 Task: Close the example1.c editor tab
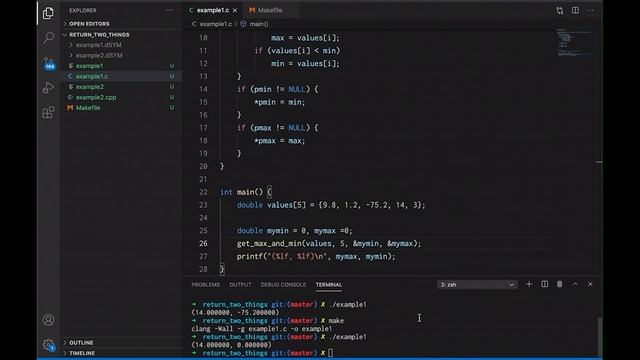tap(235, 10)
